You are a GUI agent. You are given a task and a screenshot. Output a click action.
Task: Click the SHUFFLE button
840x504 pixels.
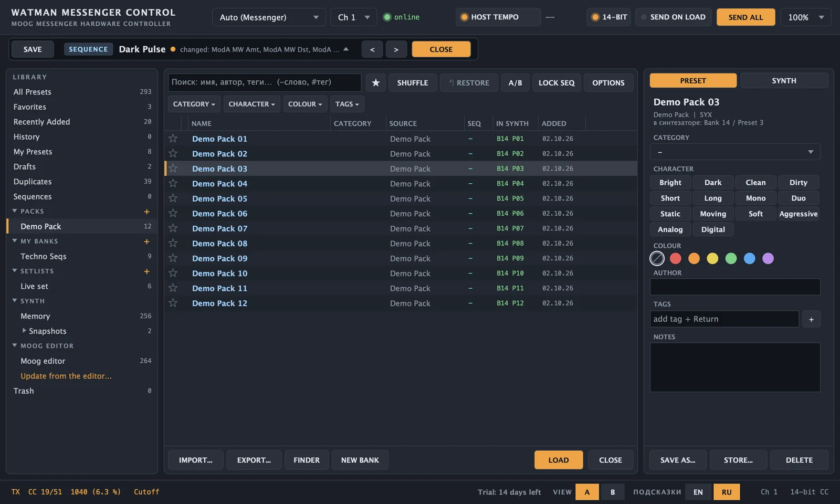tap(413, 82)
